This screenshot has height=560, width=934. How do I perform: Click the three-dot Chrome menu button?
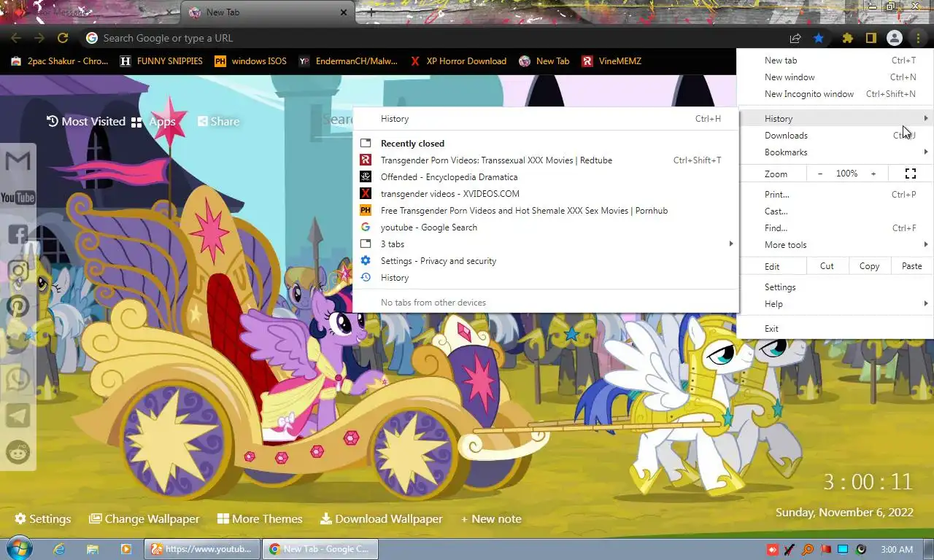(916, 38)
